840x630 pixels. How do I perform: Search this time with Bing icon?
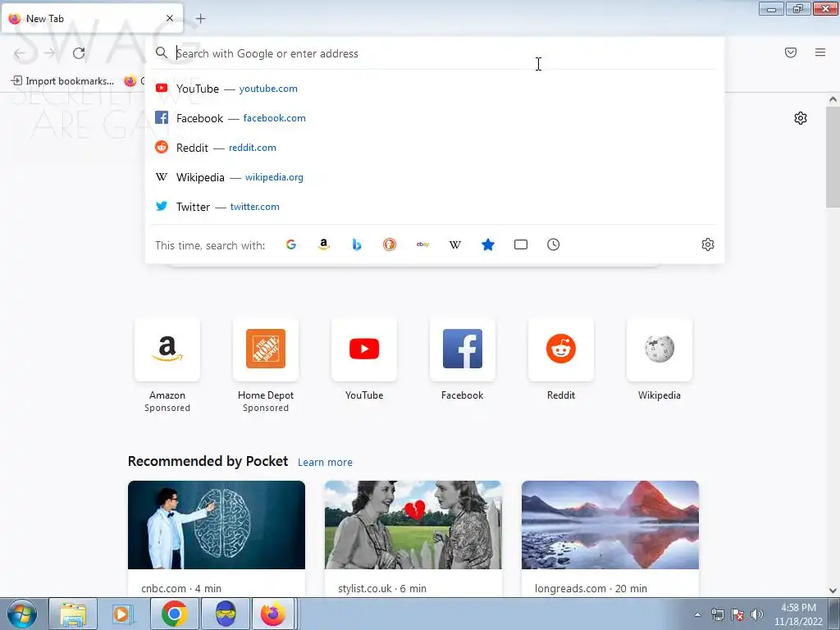(357, 244)
